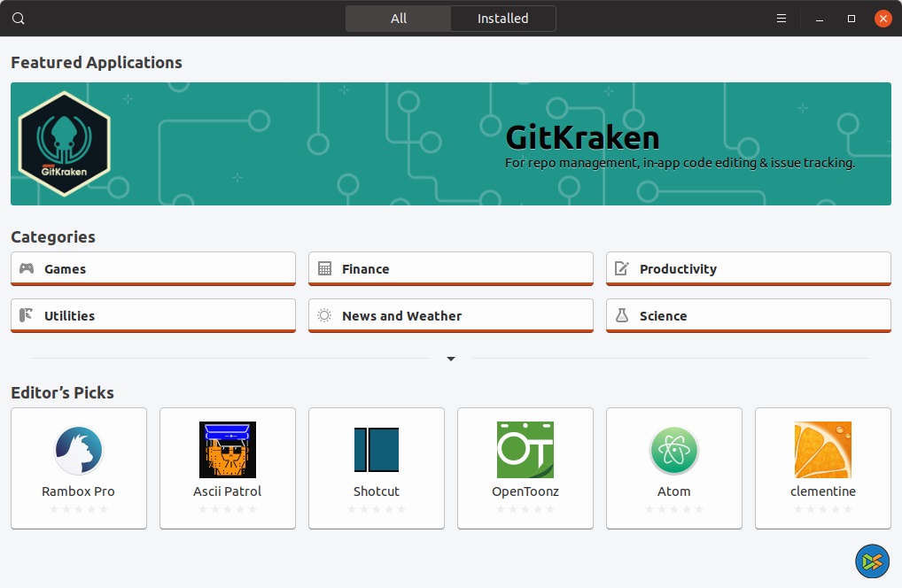Expand more categories with the down arrow
This screenshot has height=588, width=902.
coord(451,359)
